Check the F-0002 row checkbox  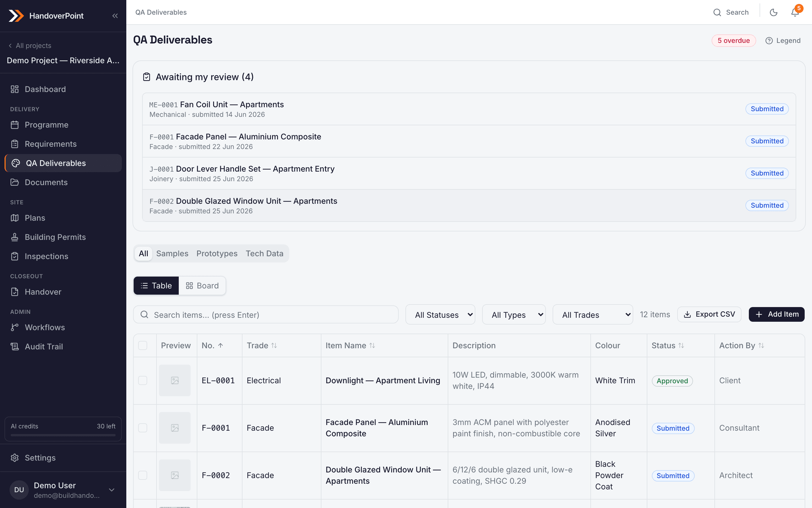point(143,475)
